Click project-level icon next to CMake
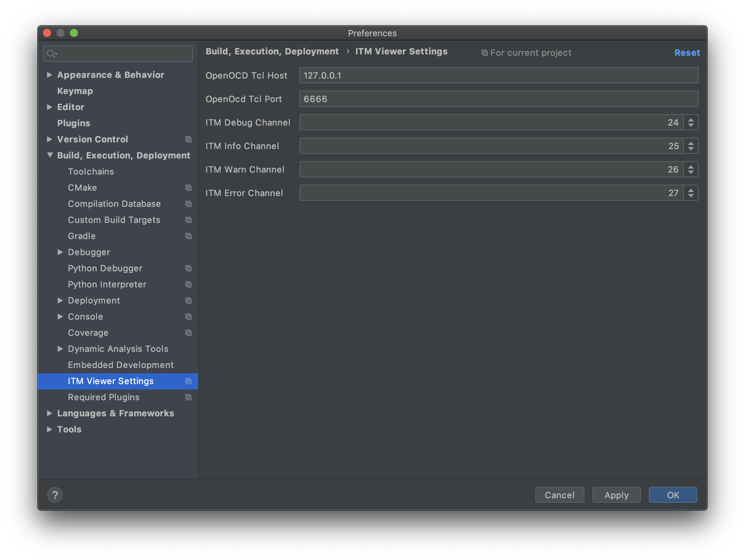The image size is (745, 560). pyautogui.click(x=188, y=188)
